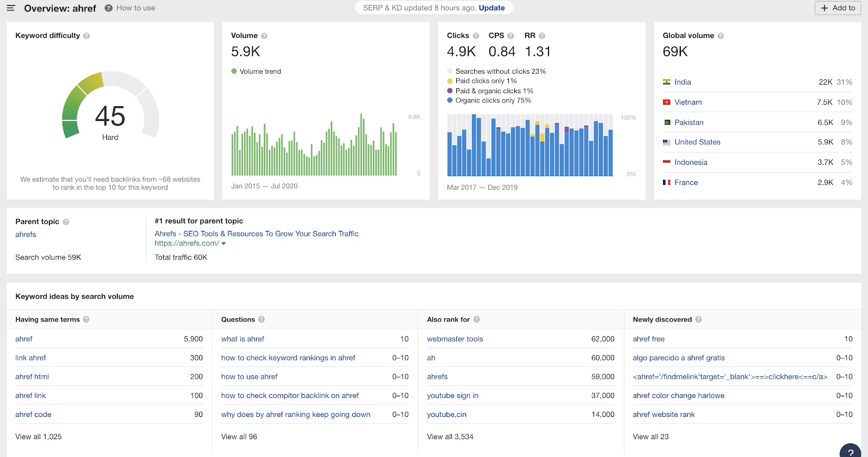Open Vietnam in global volume list
The width and height of the screenshot is (868, 457).
[x=688, y=102]
